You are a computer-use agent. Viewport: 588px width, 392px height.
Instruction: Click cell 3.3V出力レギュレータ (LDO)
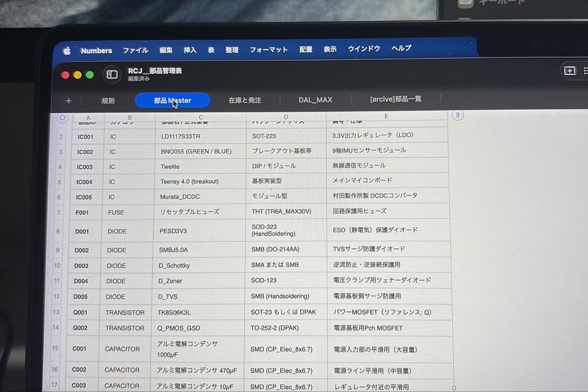388,134
